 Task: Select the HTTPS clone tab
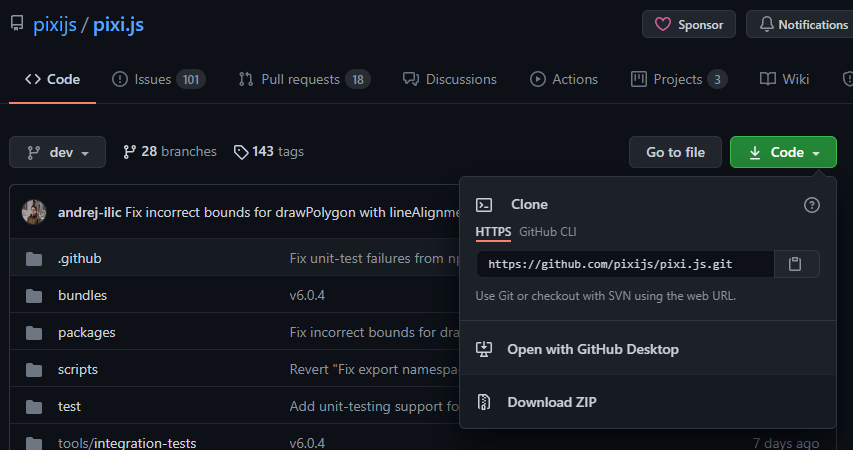click(x=493, y=232)
